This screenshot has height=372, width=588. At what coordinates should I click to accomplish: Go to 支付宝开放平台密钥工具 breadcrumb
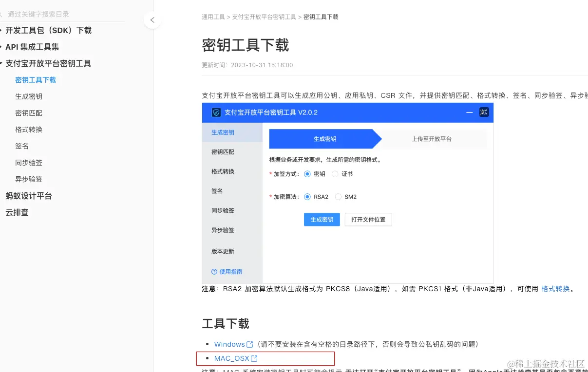click(x=264, y=17)
